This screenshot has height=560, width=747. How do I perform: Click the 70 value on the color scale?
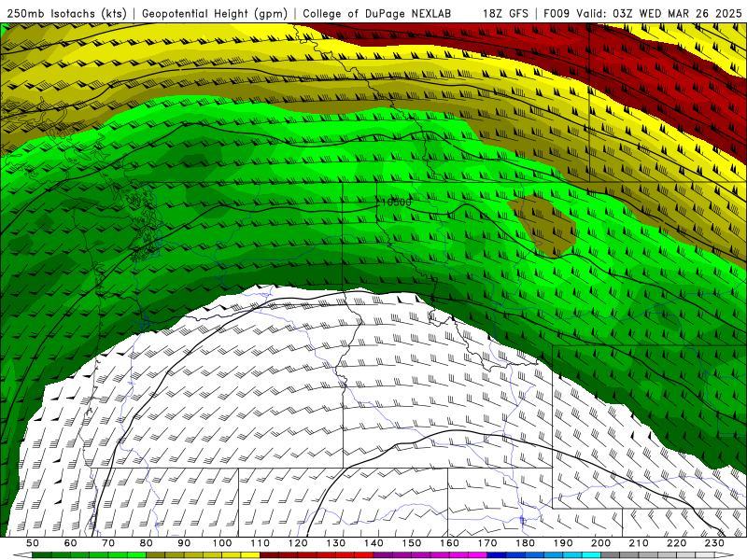[108, 543]
